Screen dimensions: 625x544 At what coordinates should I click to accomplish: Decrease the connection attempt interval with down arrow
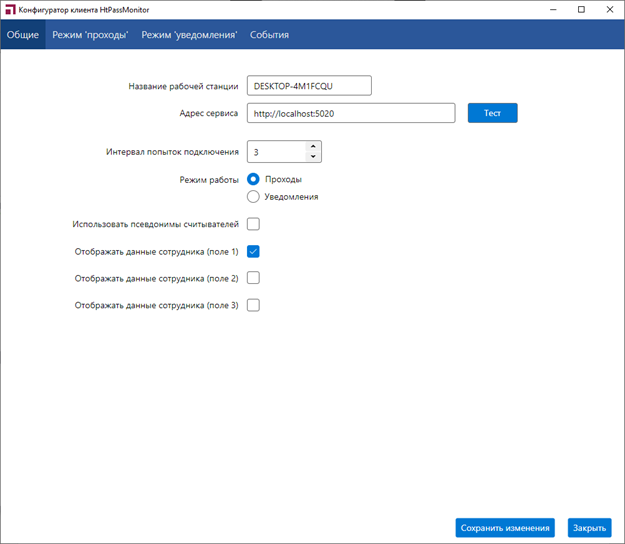tap(313, 157)
